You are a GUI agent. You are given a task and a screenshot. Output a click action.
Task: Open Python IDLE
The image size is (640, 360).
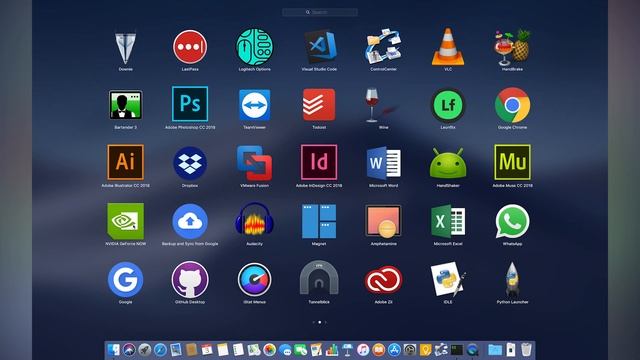click(448, 280)
